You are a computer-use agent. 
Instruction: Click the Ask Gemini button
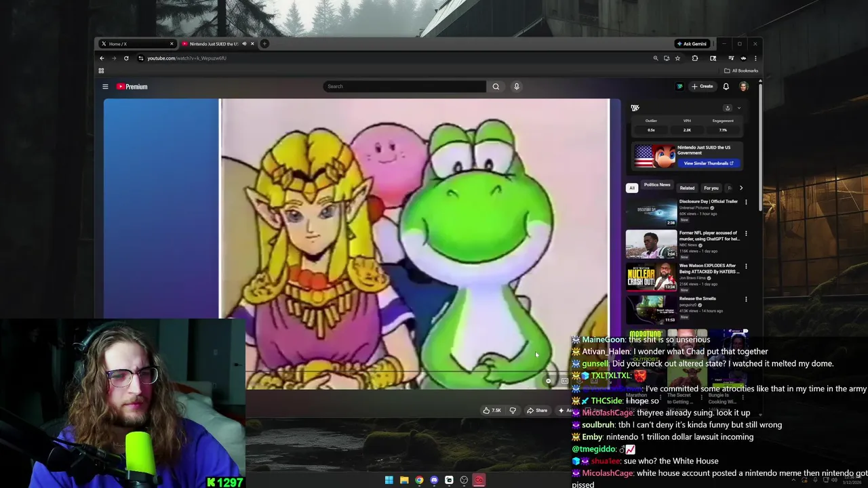point(692,44)
